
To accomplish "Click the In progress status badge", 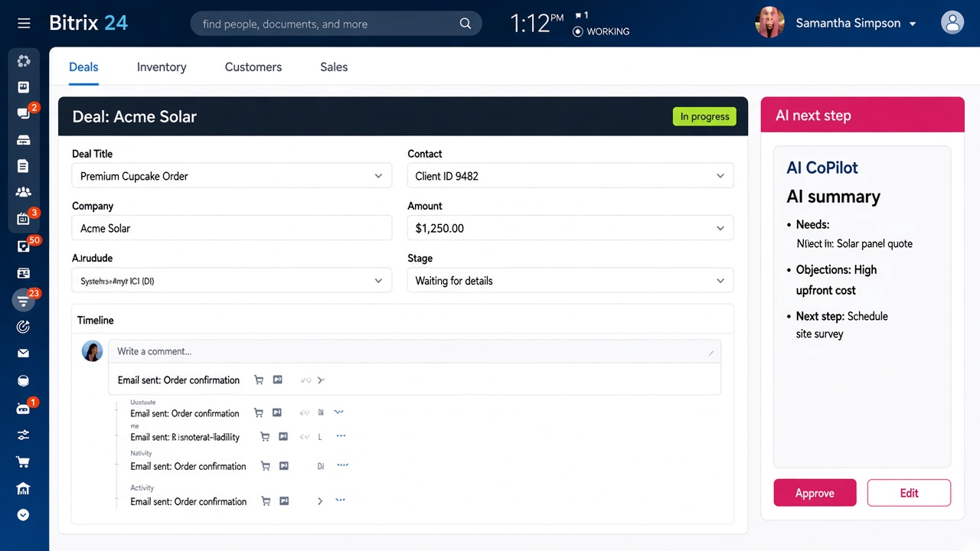I will 704,116.
